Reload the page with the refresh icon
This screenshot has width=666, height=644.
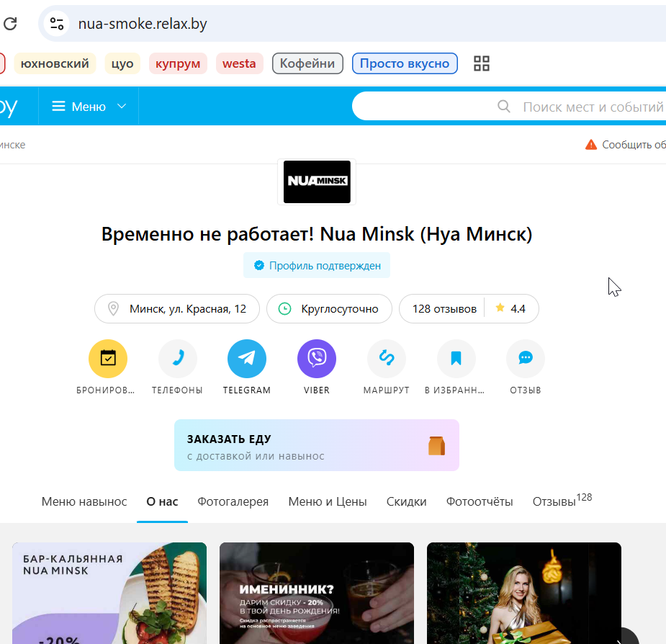pos(10,24)
